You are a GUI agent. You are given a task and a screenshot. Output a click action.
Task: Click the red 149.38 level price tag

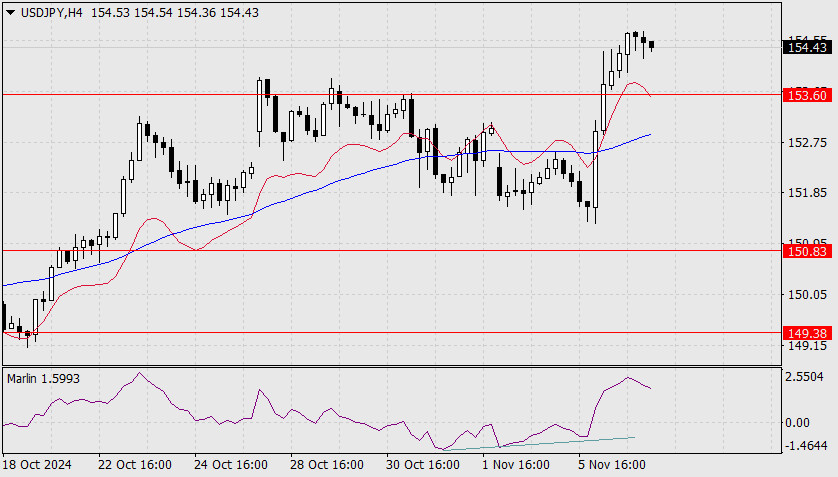coord(807,332)
